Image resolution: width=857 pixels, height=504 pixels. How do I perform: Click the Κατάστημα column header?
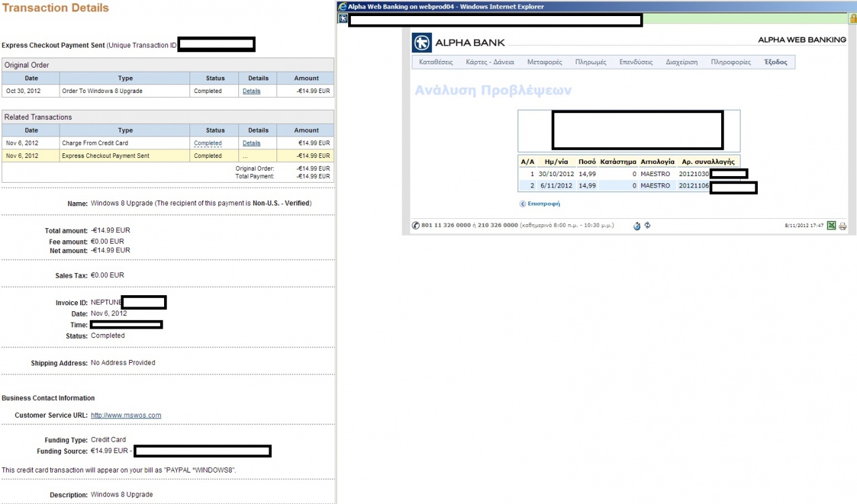tap(618, 161)
